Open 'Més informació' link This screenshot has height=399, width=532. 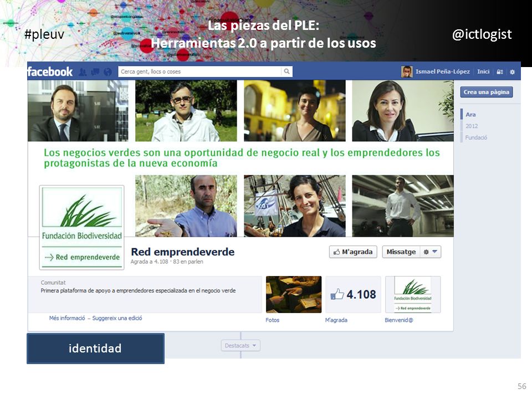(x=67, y=318)
